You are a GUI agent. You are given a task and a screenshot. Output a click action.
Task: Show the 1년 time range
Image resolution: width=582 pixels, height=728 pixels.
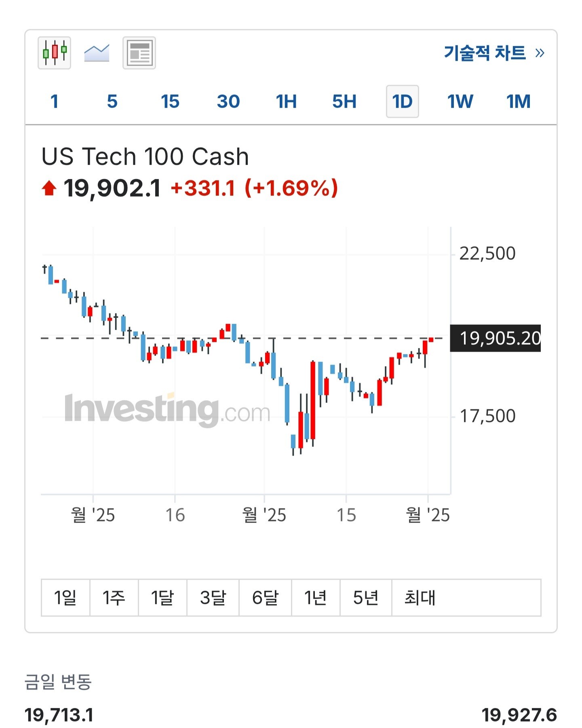[x=316, y=597]
